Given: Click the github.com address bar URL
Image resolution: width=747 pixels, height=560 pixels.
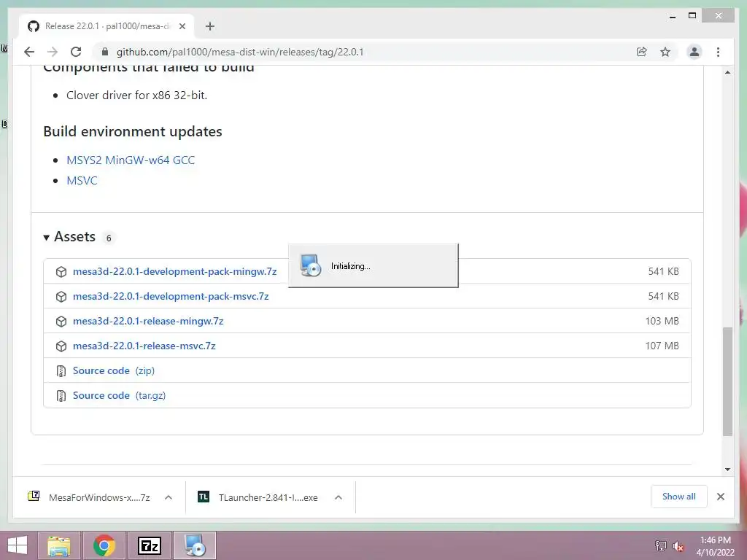Looking at the screenshot, I should tap(239, 52).
